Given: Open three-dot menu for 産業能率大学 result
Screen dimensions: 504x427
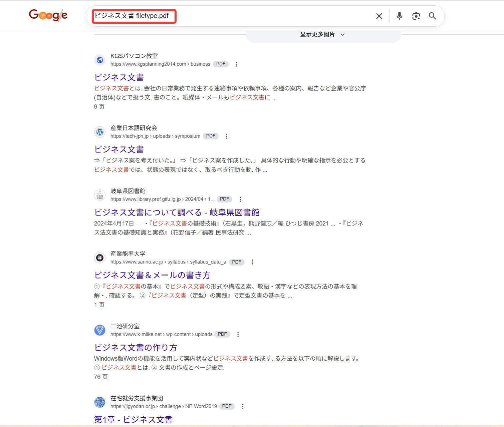Looking at the screenshot, I should tap(252, 262).
